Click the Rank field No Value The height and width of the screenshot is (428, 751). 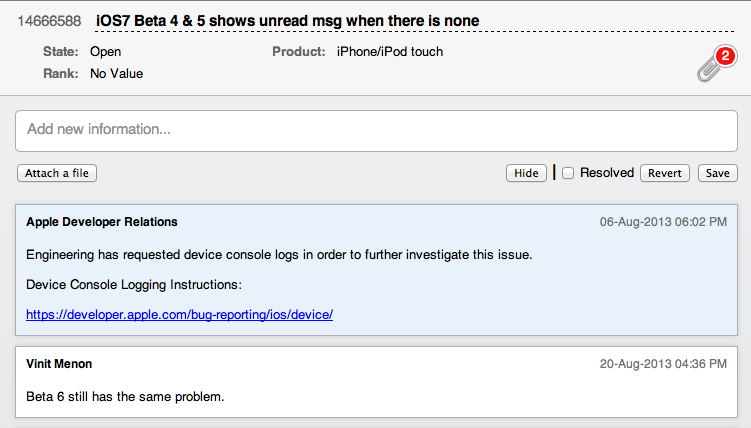pyautogui.click(x=116, y=73)
